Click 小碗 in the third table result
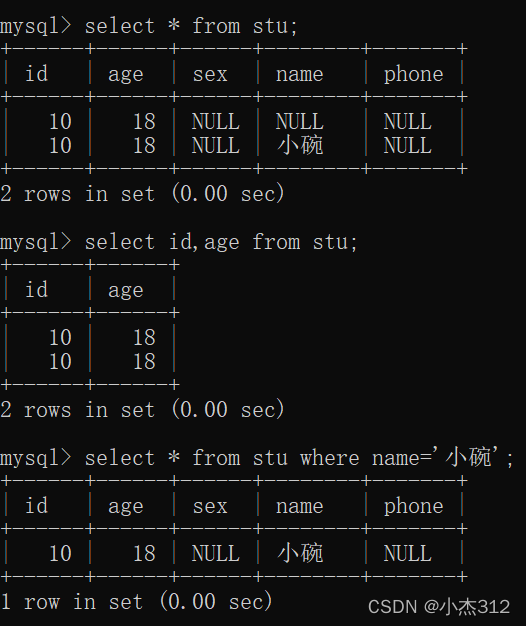 (x=300, y=553)
